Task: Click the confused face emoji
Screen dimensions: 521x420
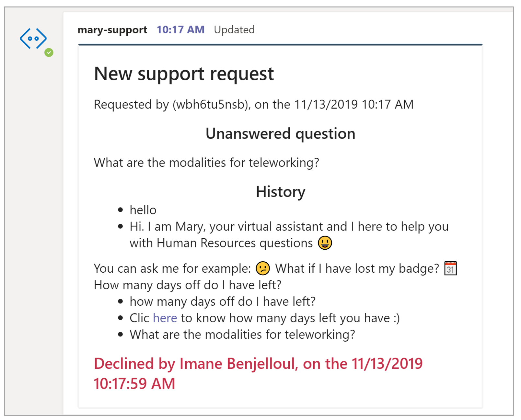Action: [263, 268]
